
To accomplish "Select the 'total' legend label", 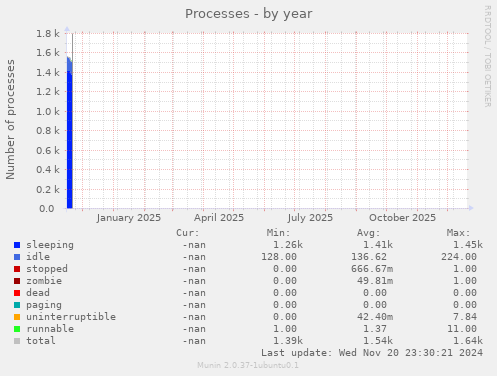I will coord(41,341).
